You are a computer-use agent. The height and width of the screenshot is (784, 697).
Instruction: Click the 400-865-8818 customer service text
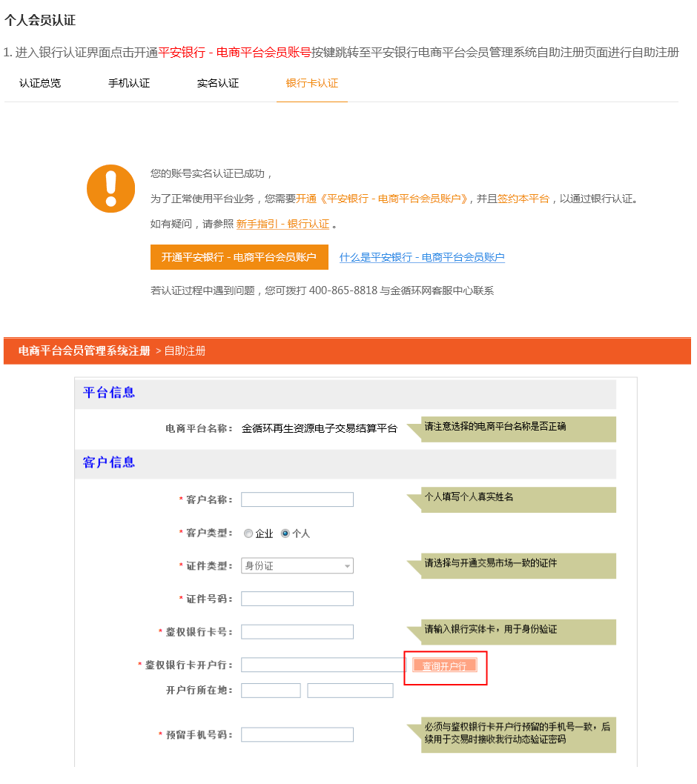pyautogui.click(x=343, y=291)
